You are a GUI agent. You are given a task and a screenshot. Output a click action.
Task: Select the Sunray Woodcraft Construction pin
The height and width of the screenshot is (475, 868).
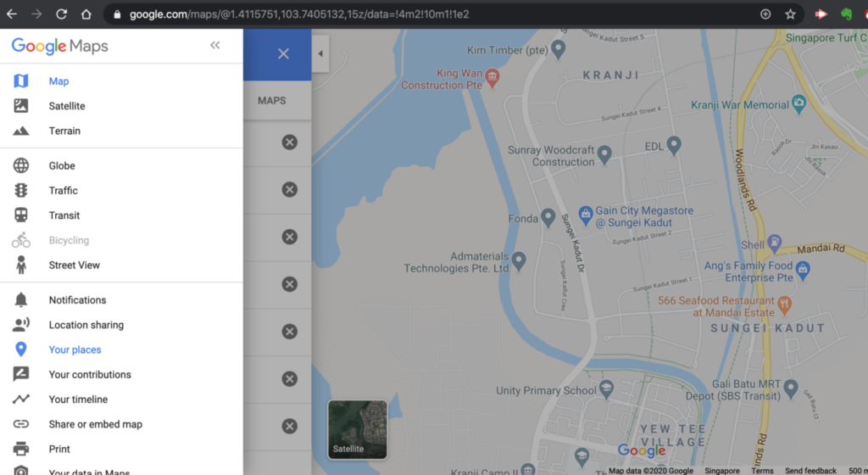(605, 154)
